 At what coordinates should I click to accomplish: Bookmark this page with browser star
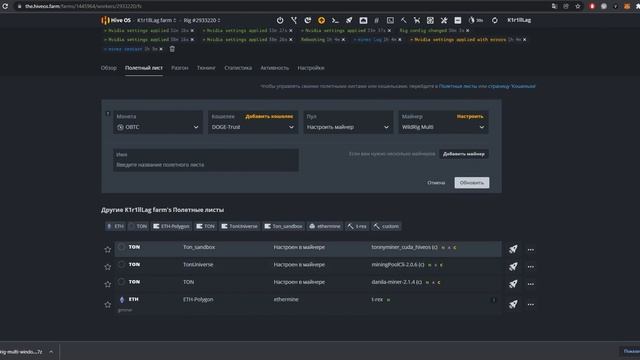[x=578, y=6]
